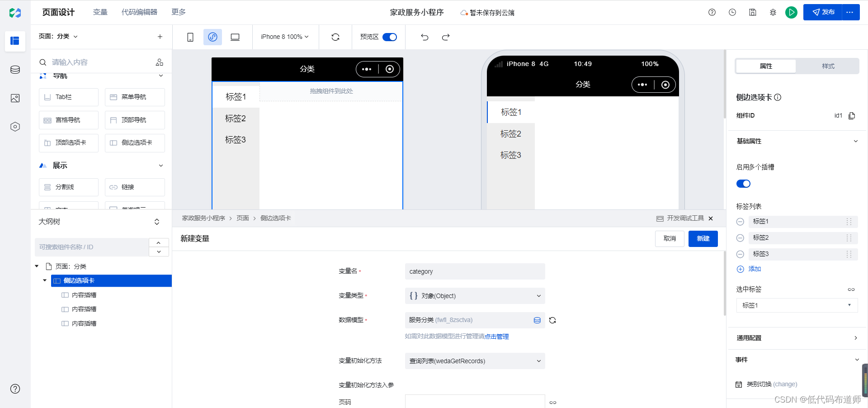Select the desktop PC device view
The height and width of the screenshot is (408, 868).
[x=235, y=37]
